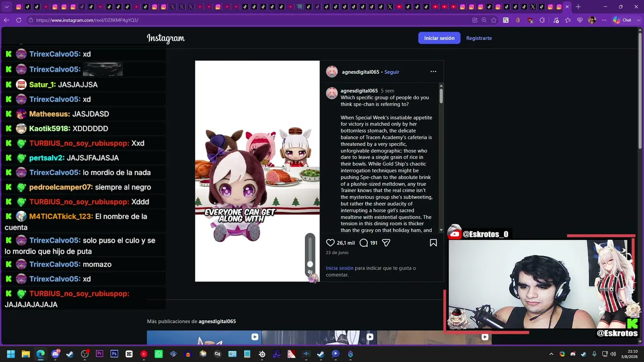Open Steam from the system tray

click(583, 354)
